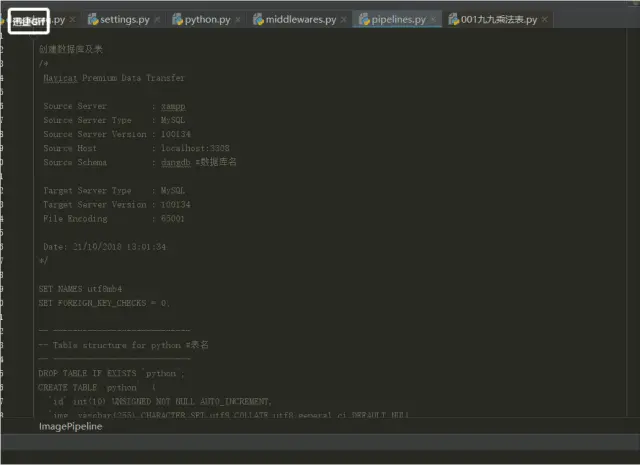This screenshot has height=465, width=640.
Task: Click the 'SET NAMES utf8mb4' line
Action: click(80, 289)
